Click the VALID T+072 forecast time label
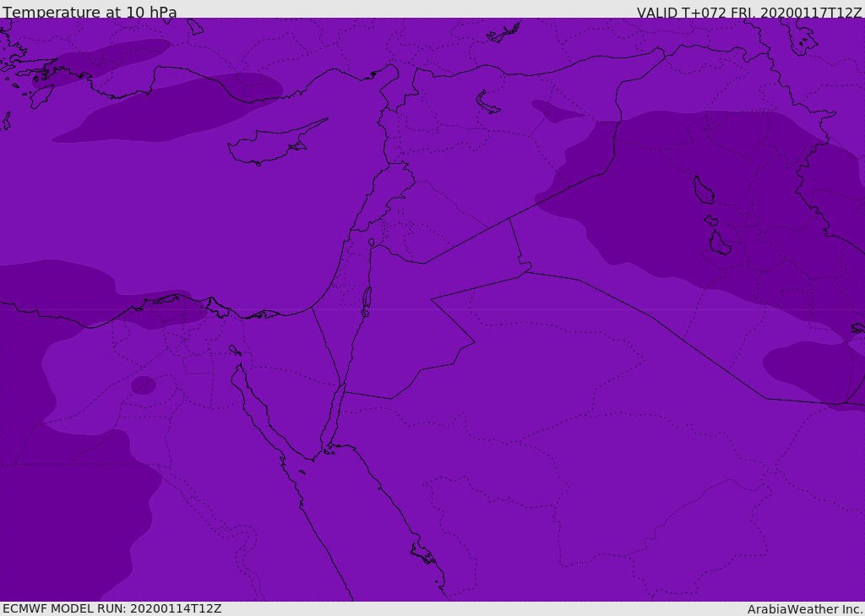 748,13
